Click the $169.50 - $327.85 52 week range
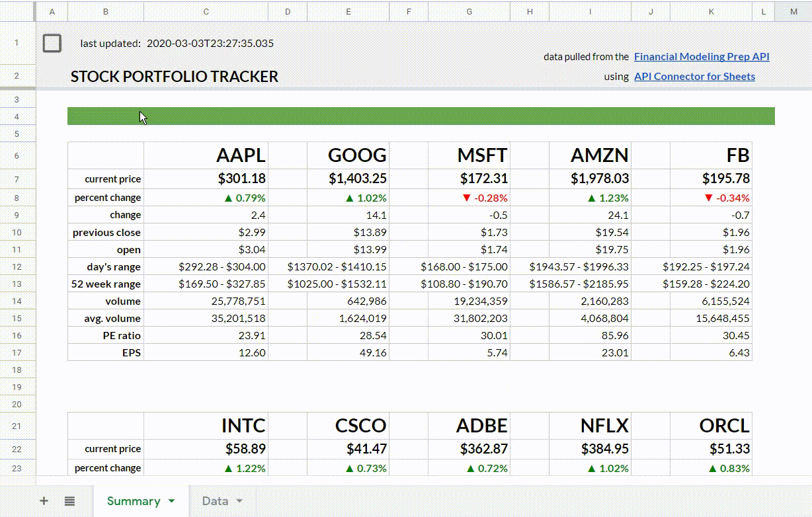Viewport: 812px width, 517px height. [206, 284]
